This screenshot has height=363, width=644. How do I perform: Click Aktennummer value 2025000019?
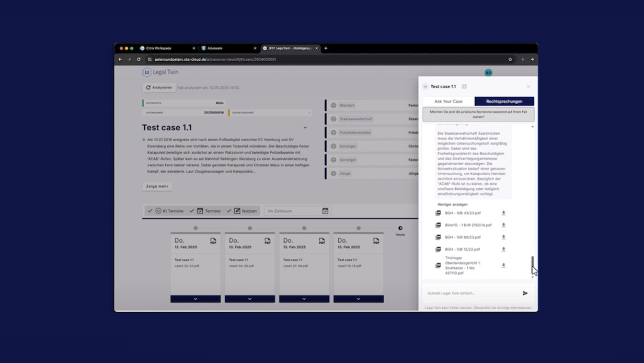click(214, 112)
